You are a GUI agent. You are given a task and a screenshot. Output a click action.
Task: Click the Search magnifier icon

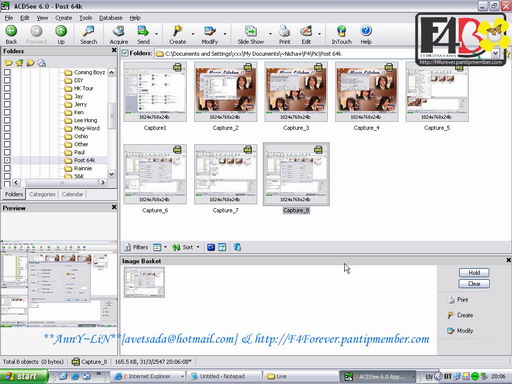(88, 31)
